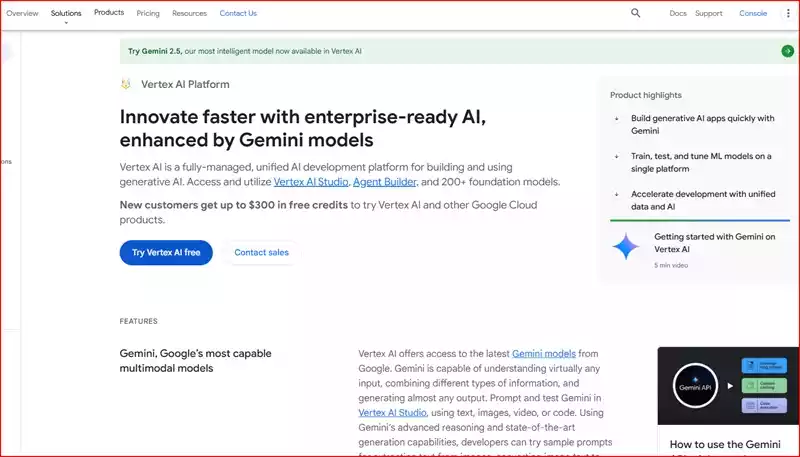Open the Support link
Viewport: 800px width, 457px height.
[x=709, y=13]
